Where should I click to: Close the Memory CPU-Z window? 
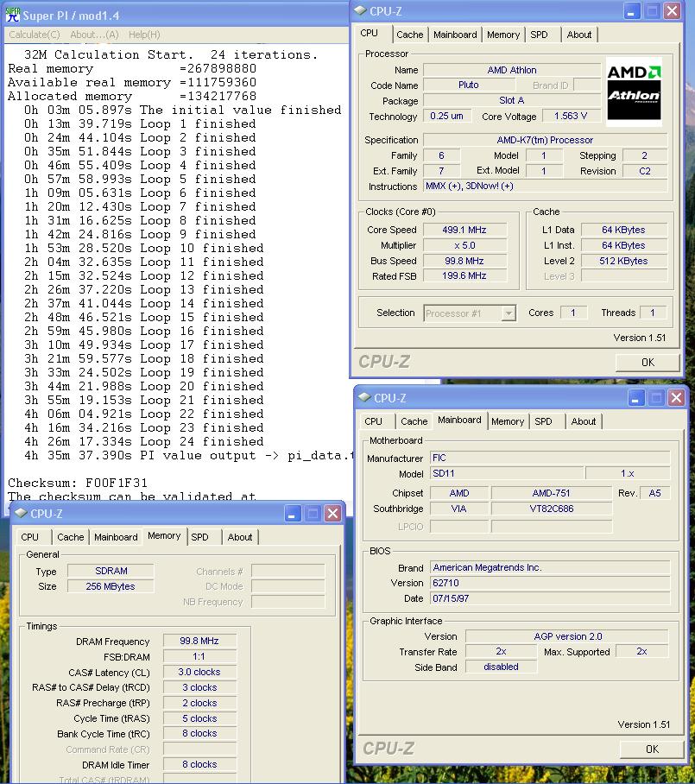[332, 514]
